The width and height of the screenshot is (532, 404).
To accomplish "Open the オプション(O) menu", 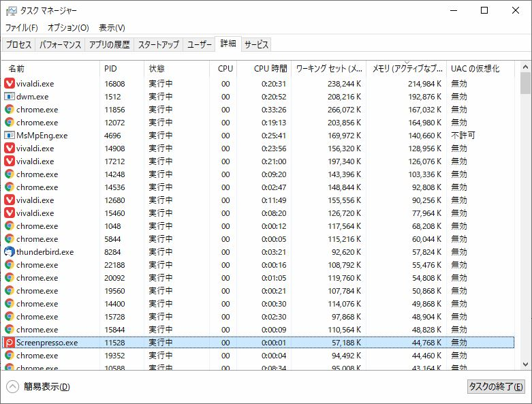I will point(68,28).
